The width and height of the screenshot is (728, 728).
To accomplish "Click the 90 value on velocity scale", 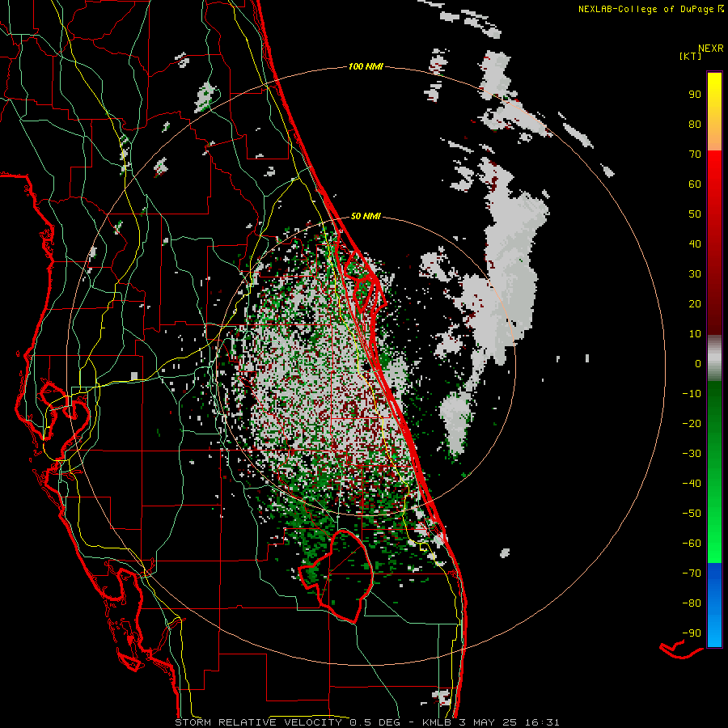I will (x=695, y=95).
